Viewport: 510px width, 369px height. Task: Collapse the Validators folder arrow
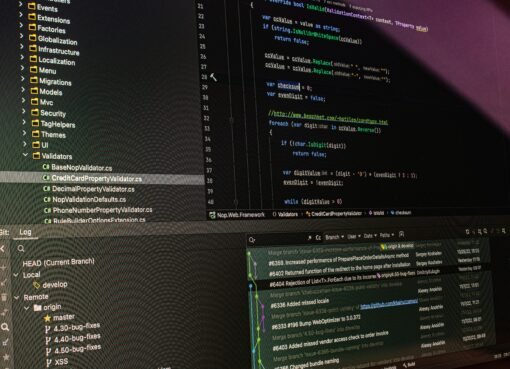point(25,155)
